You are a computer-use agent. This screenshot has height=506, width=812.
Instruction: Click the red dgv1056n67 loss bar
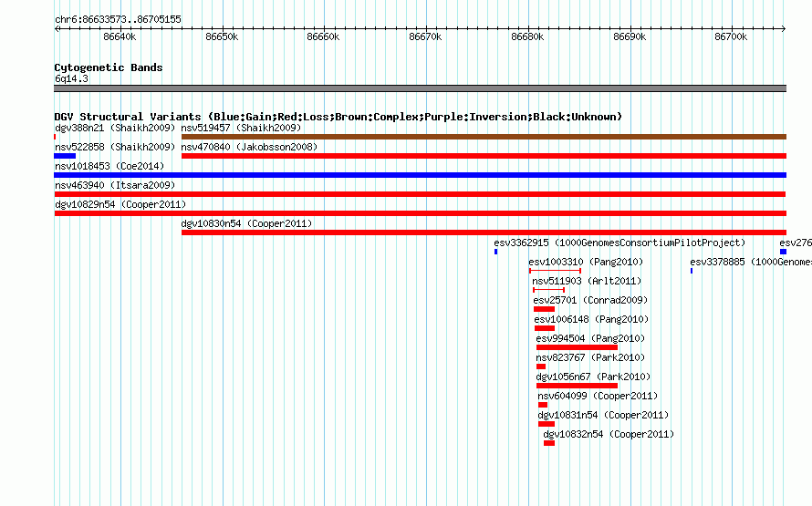coord(577,386)
